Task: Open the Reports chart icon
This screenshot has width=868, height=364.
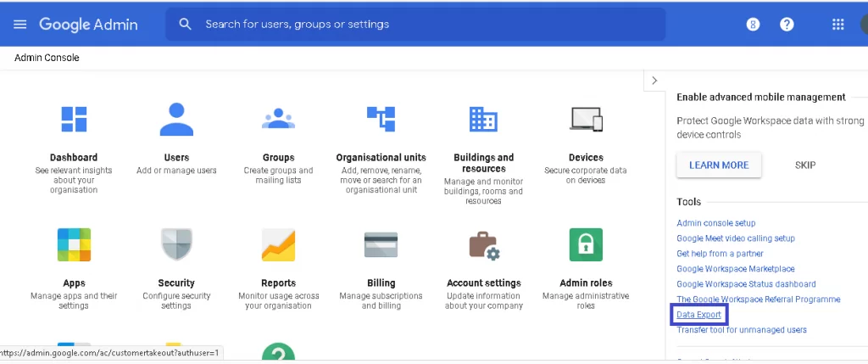Action: [x=278, y=245]
